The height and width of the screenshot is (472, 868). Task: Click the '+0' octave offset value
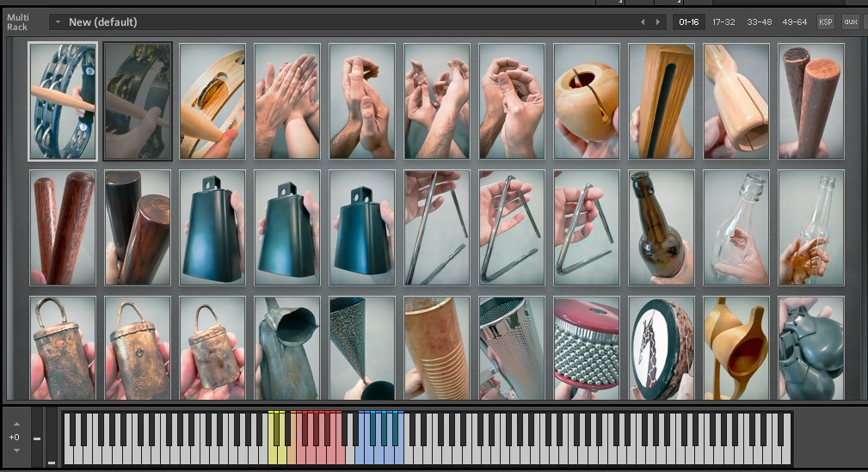(15, 437)
